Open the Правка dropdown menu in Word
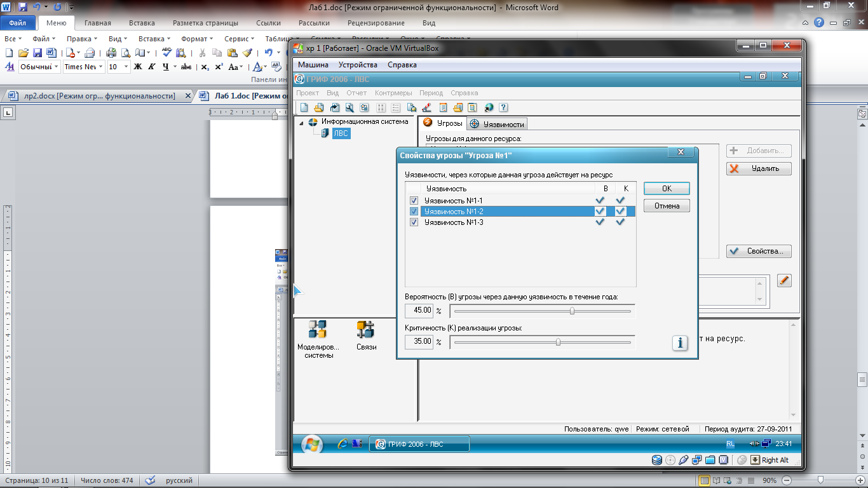This screenshot has height=488, width=868. (82, 39)
